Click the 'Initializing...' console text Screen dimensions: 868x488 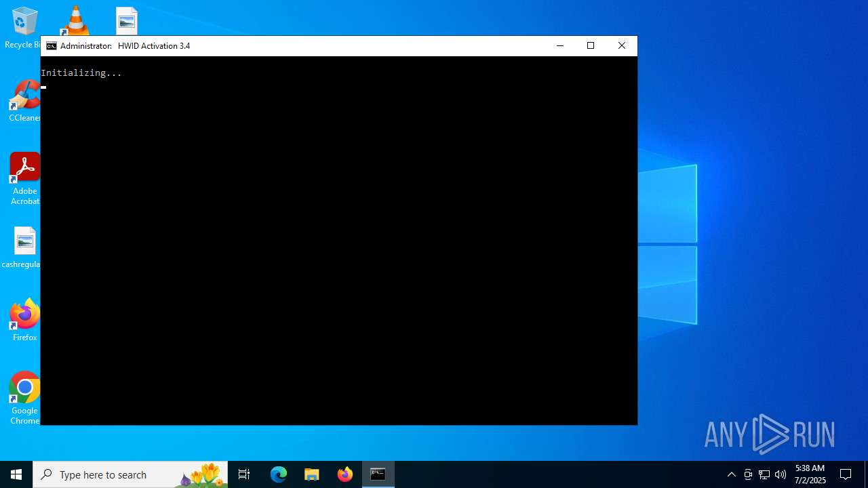click(81, 73)
